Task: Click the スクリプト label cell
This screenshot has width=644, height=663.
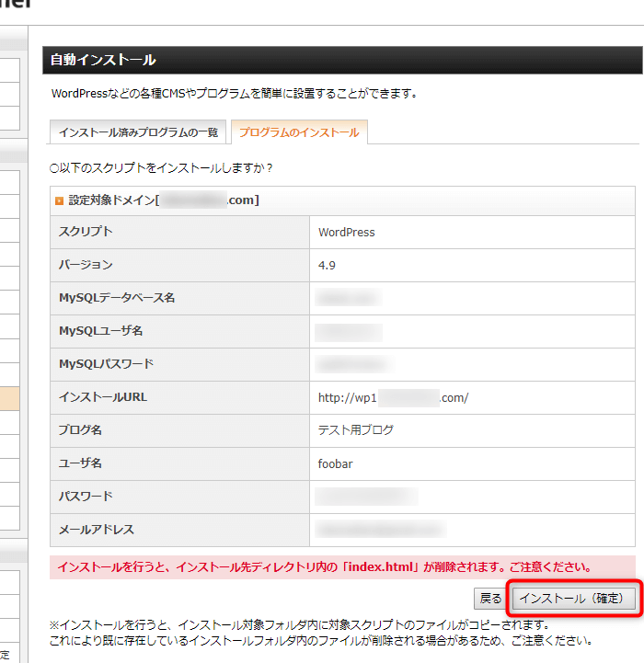Action: [x=86, y=232]
